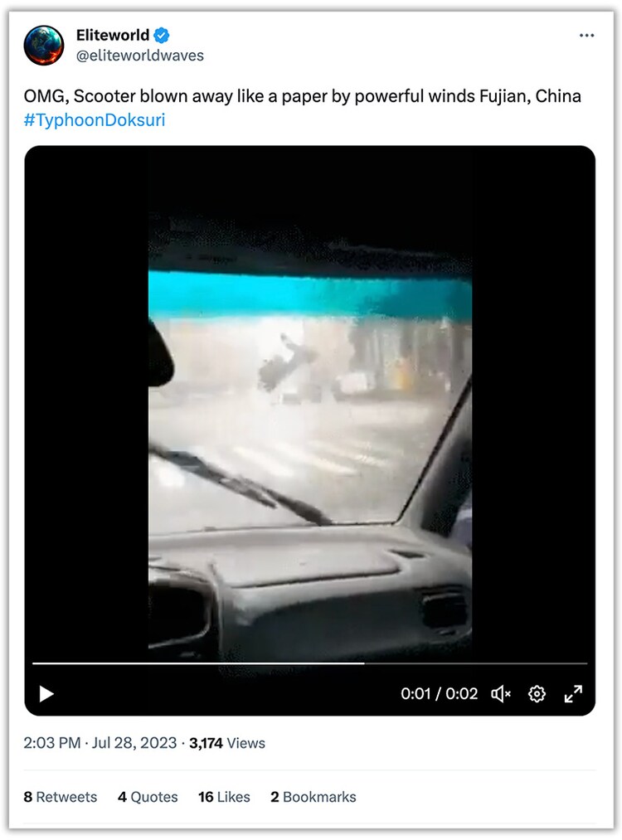Click the video time indicator 0:01 / 0:02
This screenshot has height=840, width=622.
coord(439,694)
